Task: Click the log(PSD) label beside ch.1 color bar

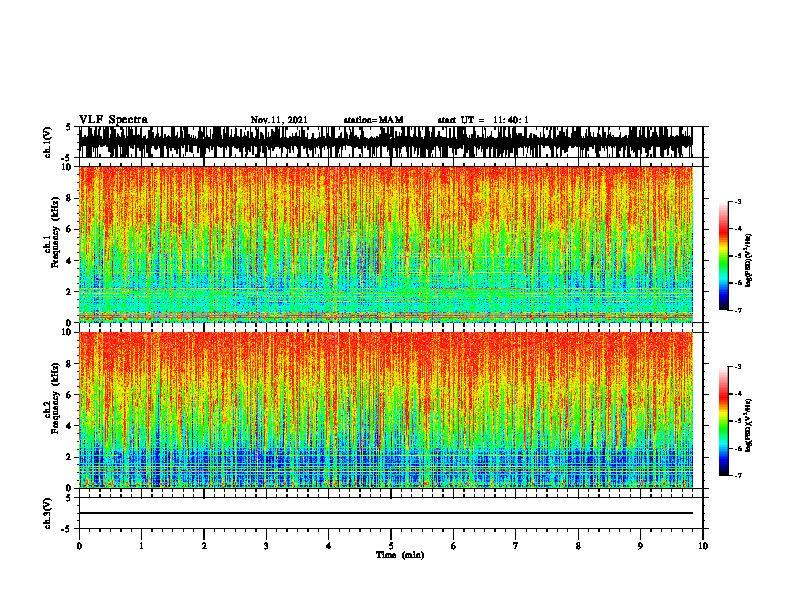Action: (x=749, y=261)
